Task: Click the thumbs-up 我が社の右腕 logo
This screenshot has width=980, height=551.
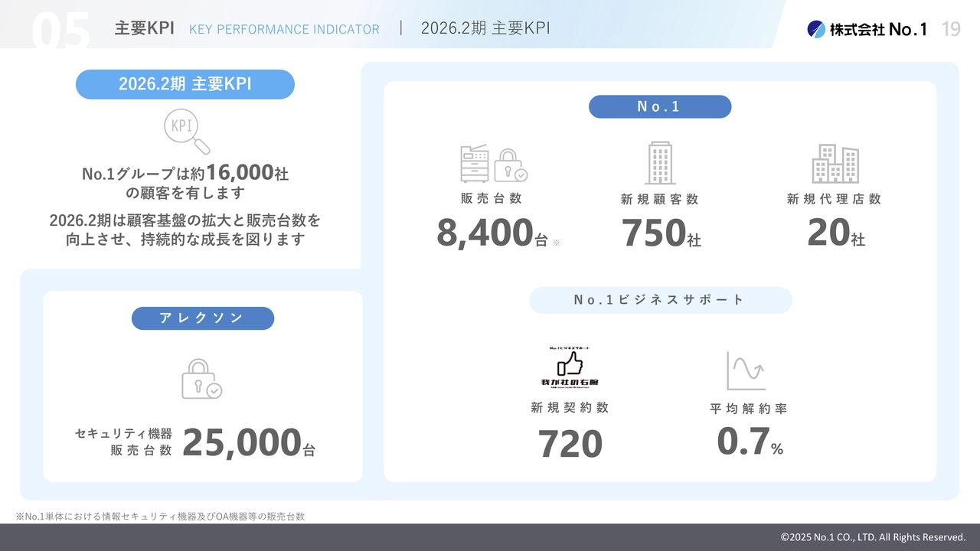Action: pyautogui.click(x=570, y=367)
